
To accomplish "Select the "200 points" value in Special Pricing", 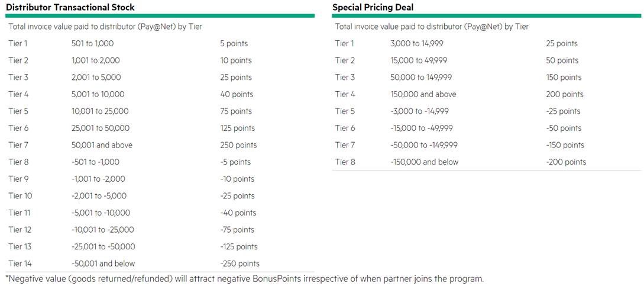I will tap(565, 94).
